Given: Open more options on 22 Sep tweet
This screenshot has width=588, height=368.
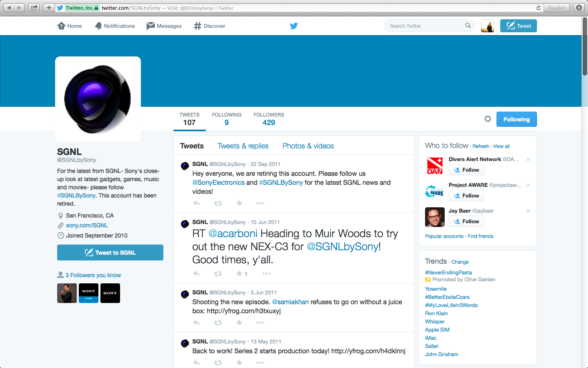Looking at the screenshot, I should tap(260, 203).
